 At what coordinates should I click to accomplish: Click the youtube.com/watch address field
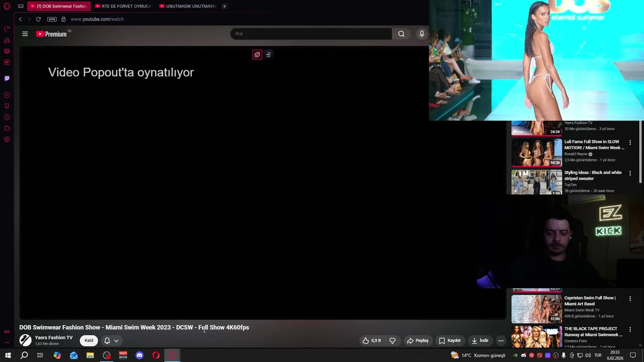97,19
